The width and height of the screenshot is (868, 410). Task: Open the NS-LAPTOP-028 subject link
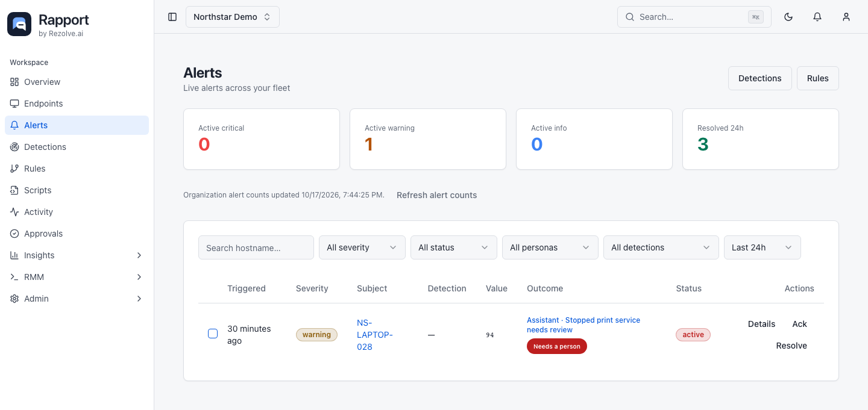point(374,335)
